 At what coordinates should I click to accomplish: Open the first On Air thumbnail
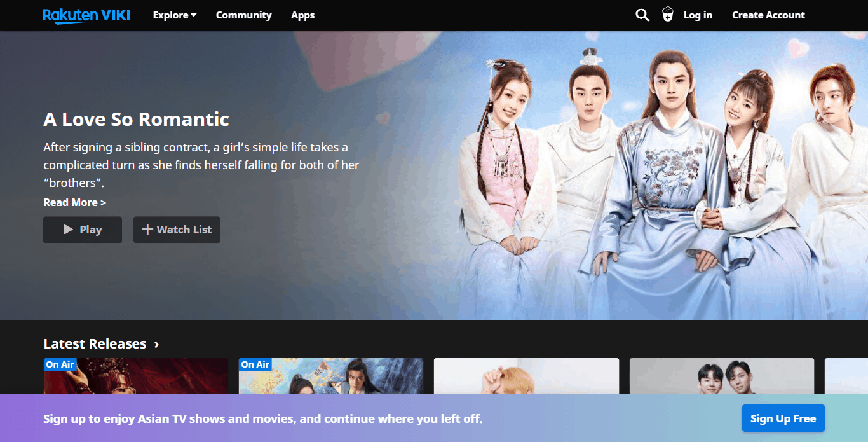135,376
